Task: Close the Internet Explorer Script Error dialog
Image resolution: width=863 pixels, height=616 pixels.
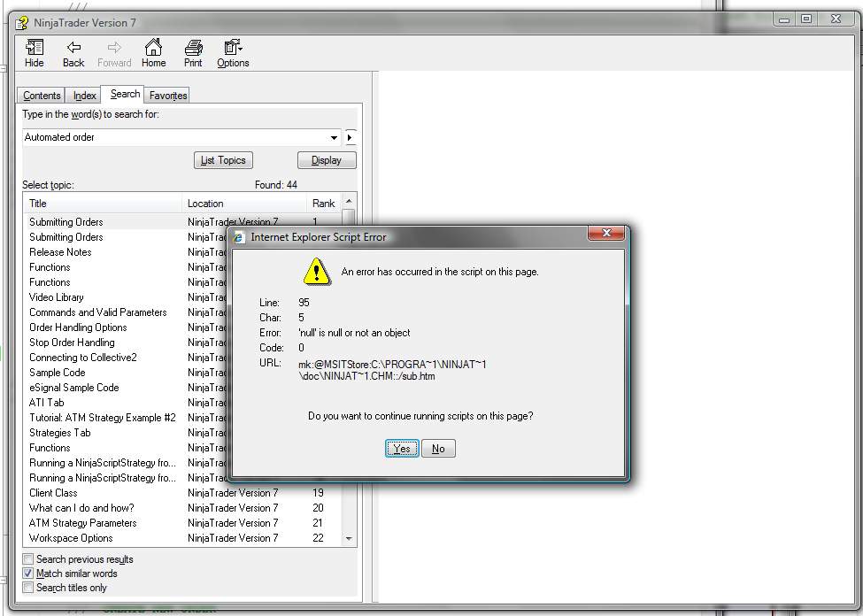Action: point(606,233)
